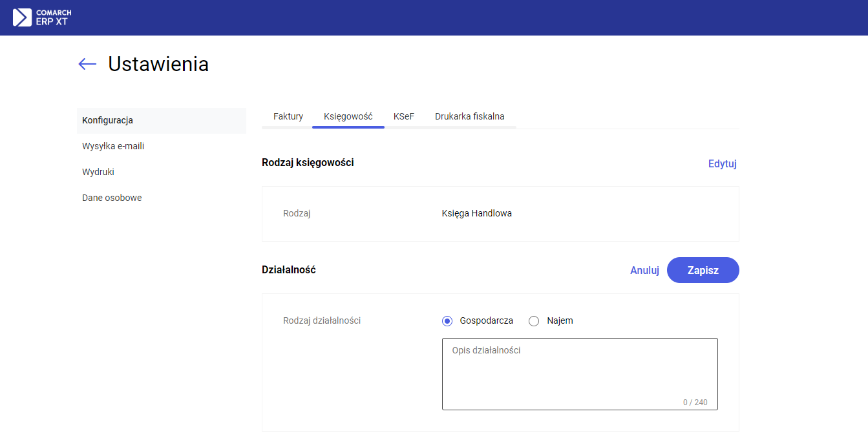Switch to the Faktury tab

point(288,116)
